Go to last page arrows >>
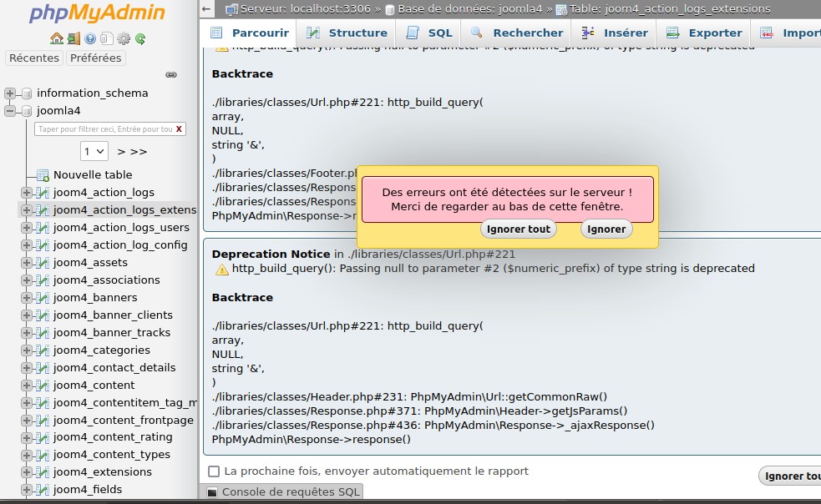 [139, 152]
